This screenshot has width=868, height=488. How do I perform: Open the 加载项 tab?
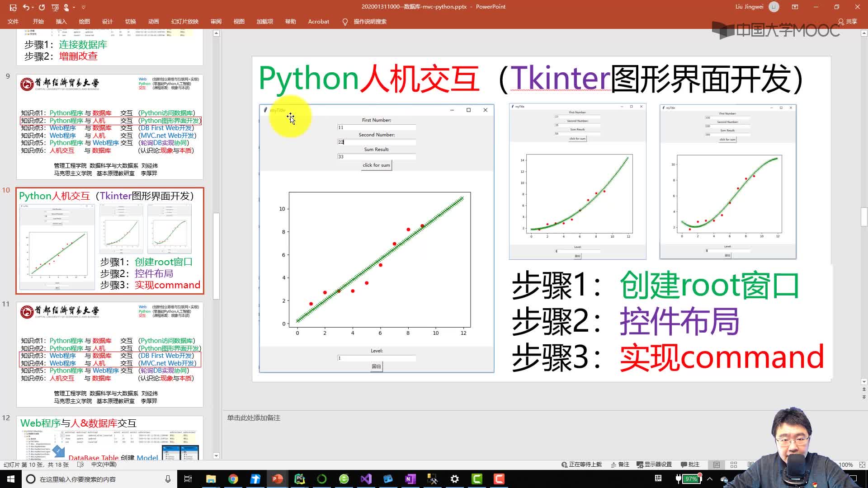pyautogui.click(x=264, y=21)
